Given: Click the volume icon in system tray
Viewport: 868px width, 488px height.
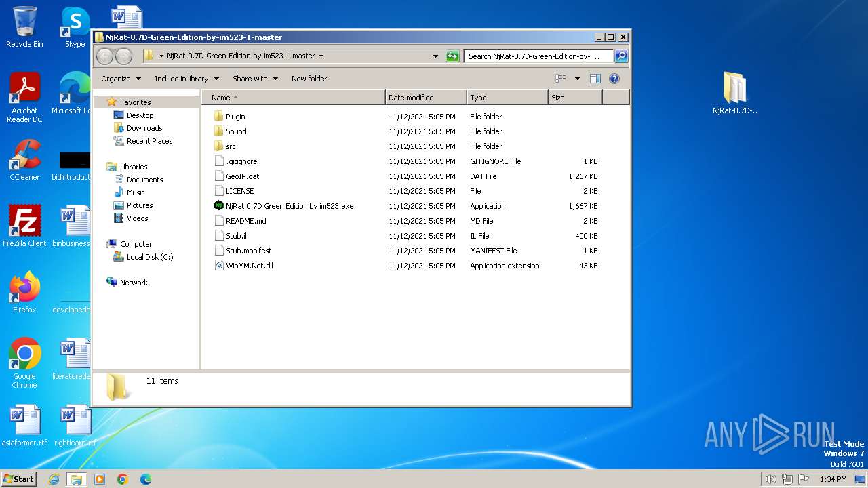Looking at the screenshot, I should (x=770, y=479).
